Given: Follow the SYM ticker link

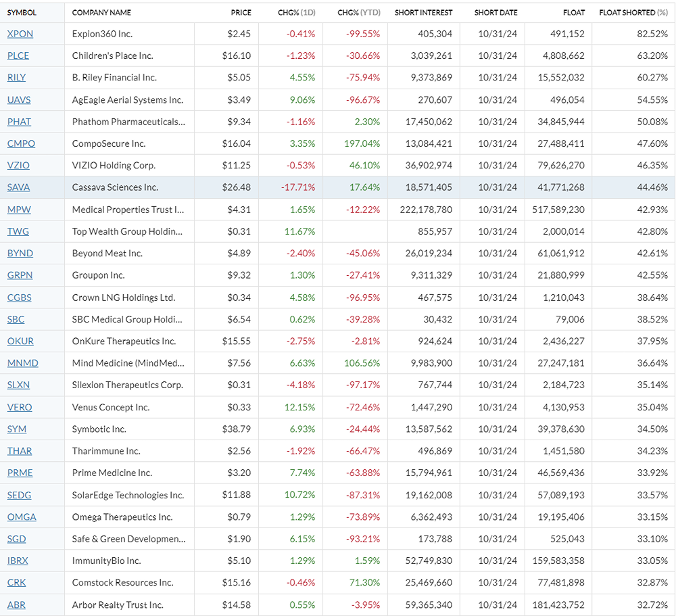Looking at the screenshot, I should pos(17,429).
